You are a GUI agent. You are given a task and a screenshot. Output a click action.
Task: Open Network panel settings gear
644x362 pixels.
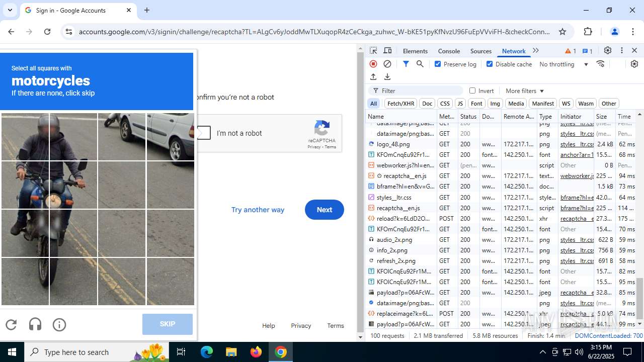(x=634, y=64)
